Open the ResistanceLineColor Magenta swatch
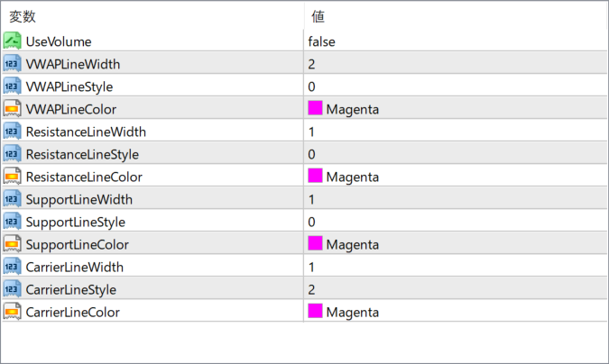The image size is (609, 364). [315, 176]
